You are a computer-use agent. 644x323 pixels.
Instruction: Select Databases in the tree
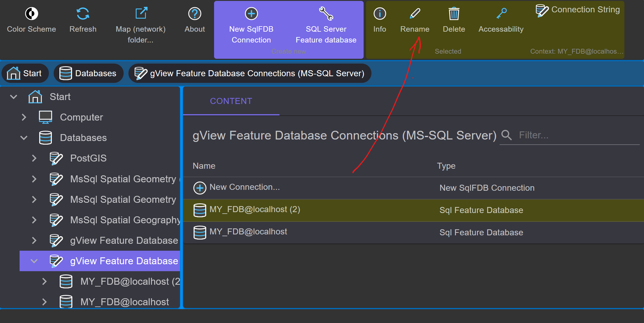pos(83,138)
